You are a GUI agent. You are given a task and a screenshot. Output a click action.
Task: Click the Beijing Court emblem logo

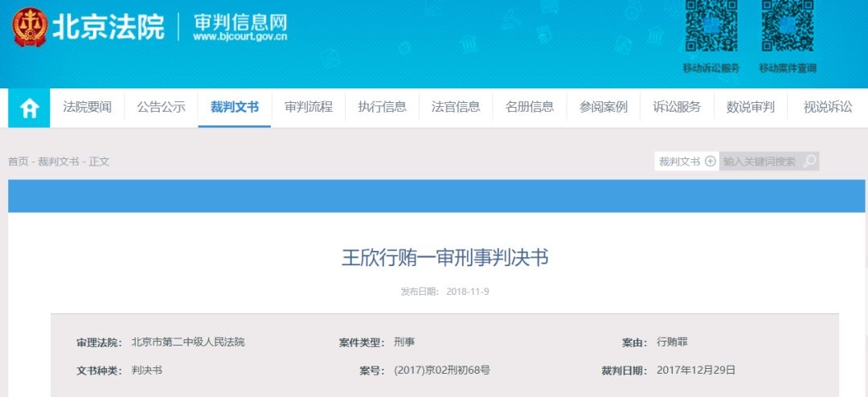(29, 27)
